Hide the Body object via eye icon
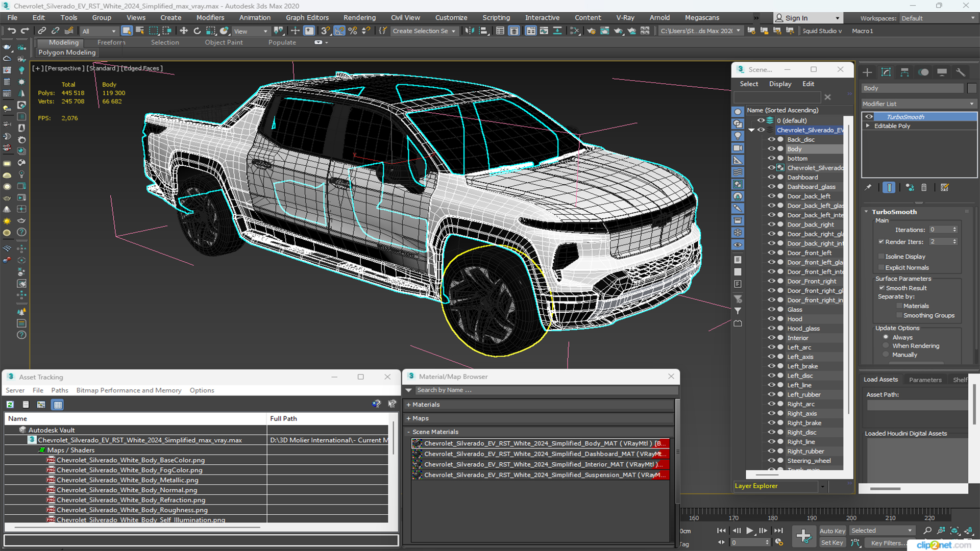The height and width of the screenshot is (551, 980). (x=771, y=149)
